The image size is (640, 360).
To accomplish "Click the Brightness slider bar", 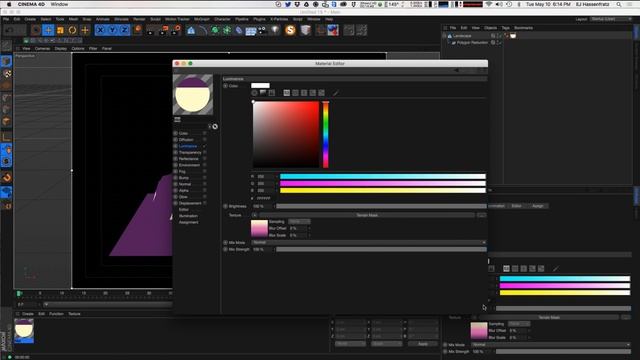I will point(381,207).
